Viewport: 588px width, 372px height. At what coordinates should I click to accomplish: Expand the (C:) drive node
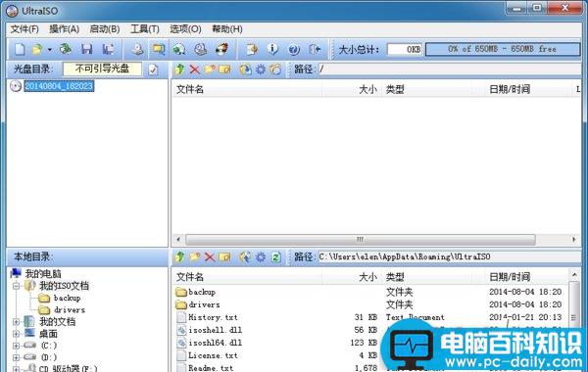click(16, 346)
